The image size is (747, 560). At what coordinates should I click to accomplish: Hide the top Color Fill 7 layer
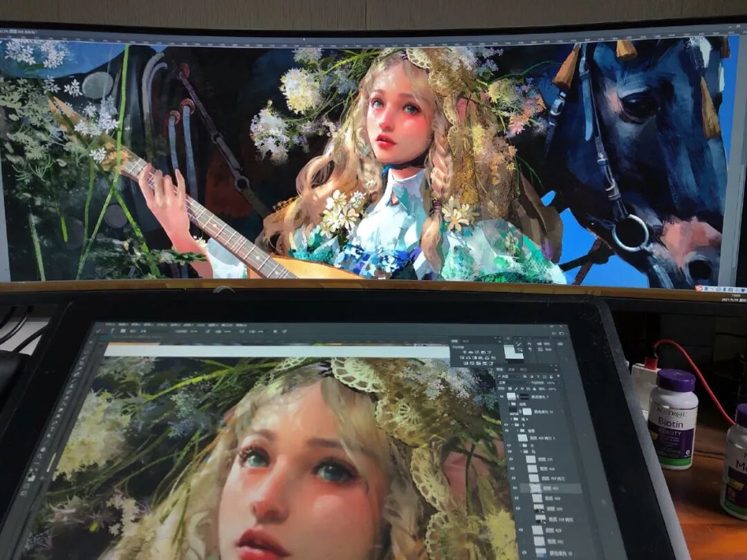(x=501, y=397)
